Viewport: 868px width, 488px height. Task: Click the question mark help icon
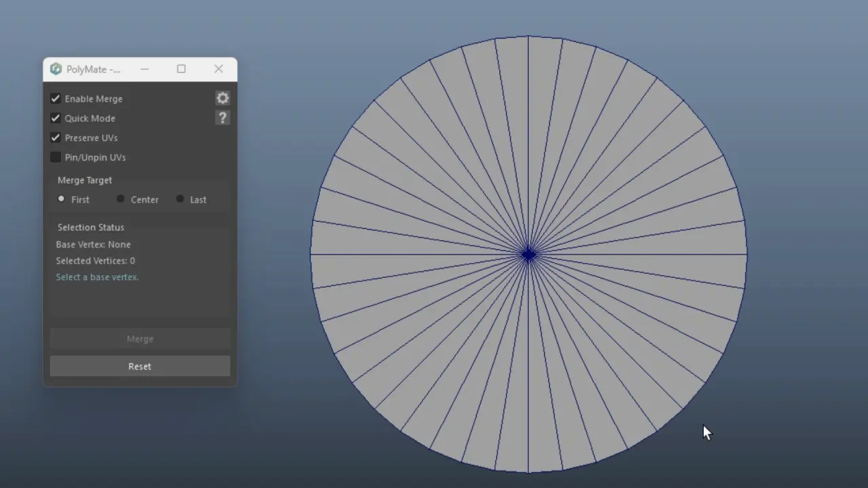[x=222, y=118]
